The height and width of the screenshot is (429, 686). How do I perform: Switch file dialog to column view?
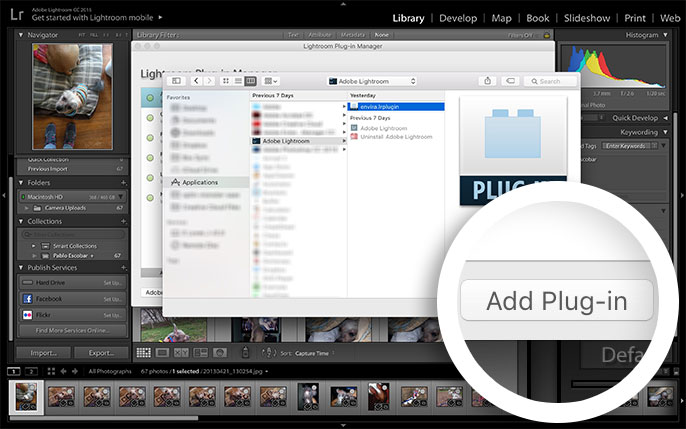coord(250,81)
